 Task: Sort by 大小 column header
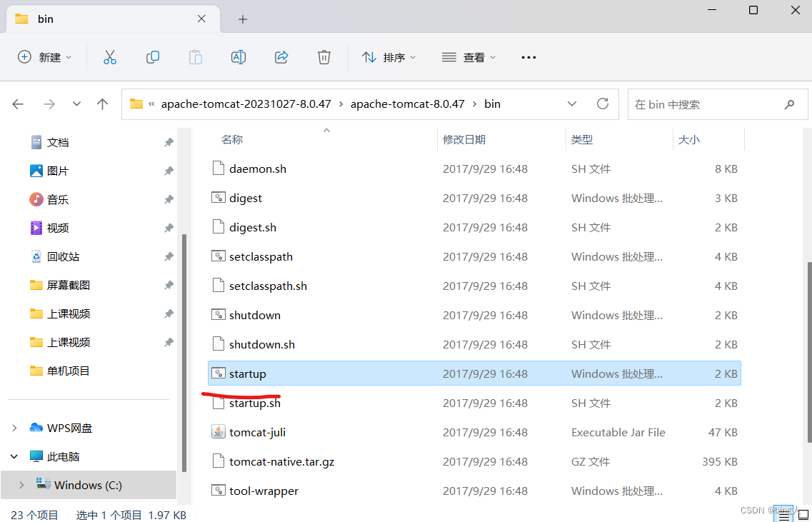pyautogui.click(x=689, y=139)
